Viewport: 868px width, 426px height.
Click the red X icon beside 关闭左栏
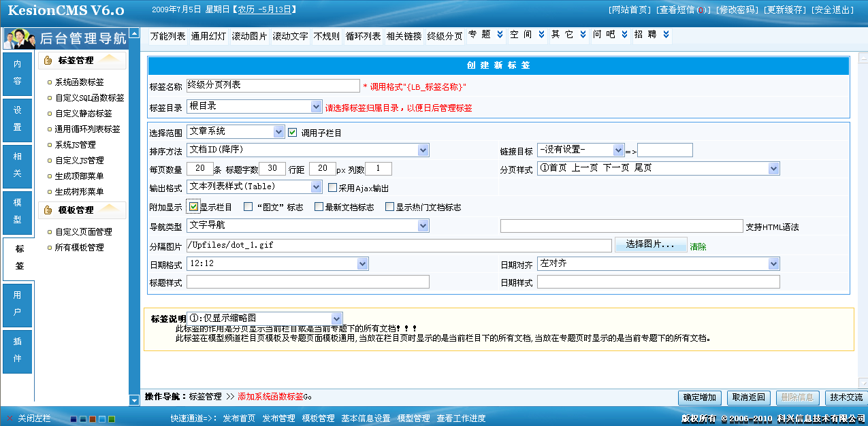[10, 419]
